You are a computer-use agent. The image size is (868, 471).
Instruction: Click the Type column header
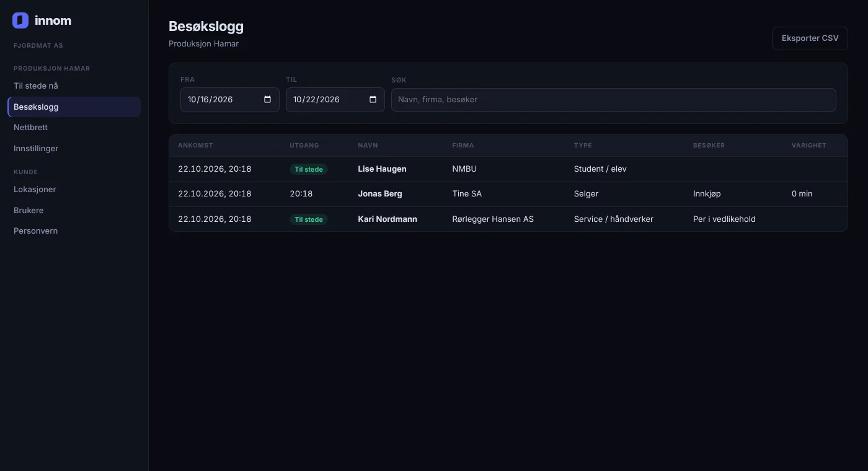tap(583, 146)
